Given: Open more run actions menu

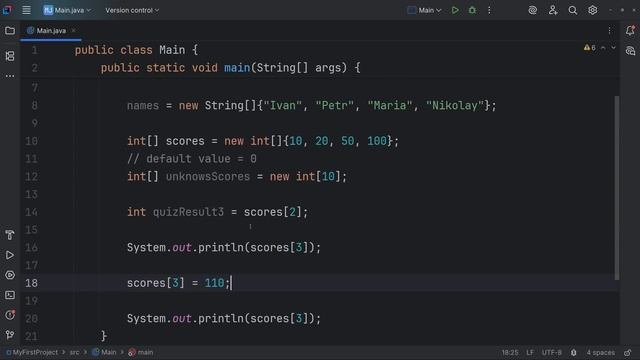Looking at the screenshot, I should coord(489,10).
